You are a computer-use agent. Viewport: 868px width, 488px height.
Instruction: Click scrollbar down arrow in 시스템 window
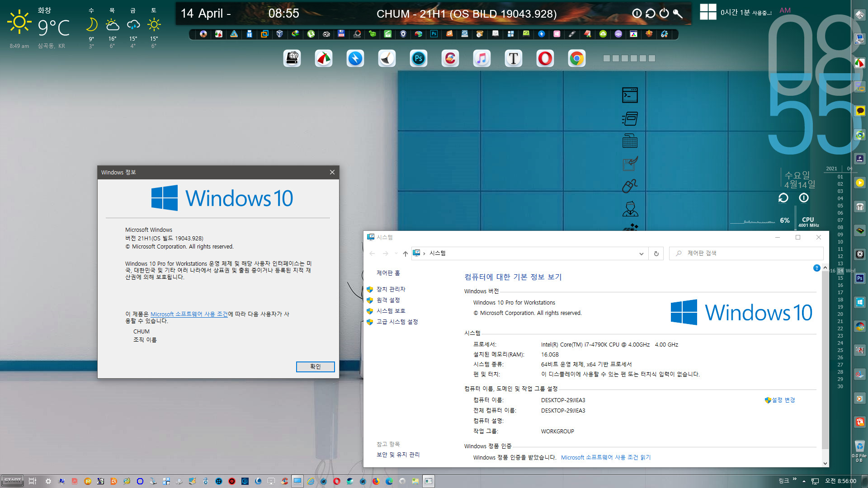pyautogui.click(x=826, y=463)
